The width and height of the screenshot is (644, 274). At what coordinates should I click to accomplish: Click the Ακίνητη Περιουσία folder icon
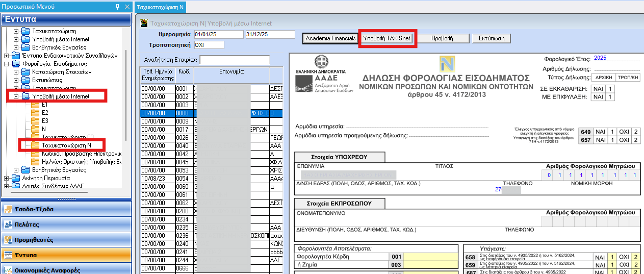click(x=16, y=178)
